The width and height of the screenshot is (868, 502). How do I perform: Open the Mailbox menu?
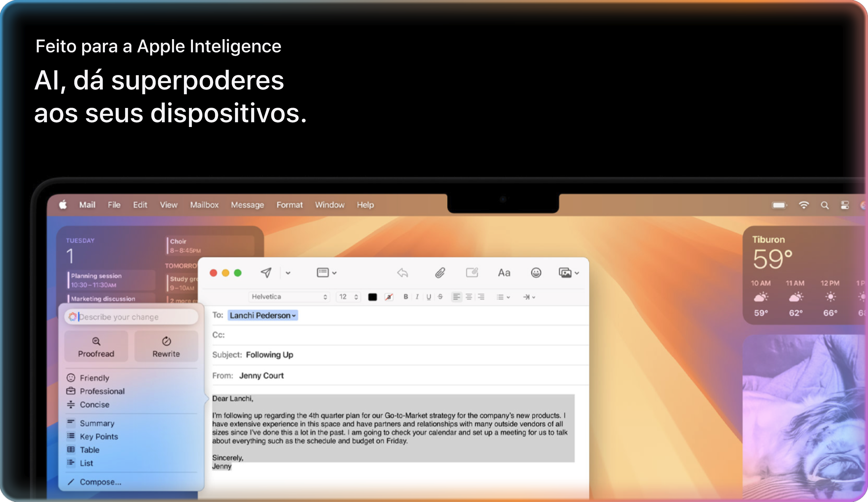[x=204, y=205]
